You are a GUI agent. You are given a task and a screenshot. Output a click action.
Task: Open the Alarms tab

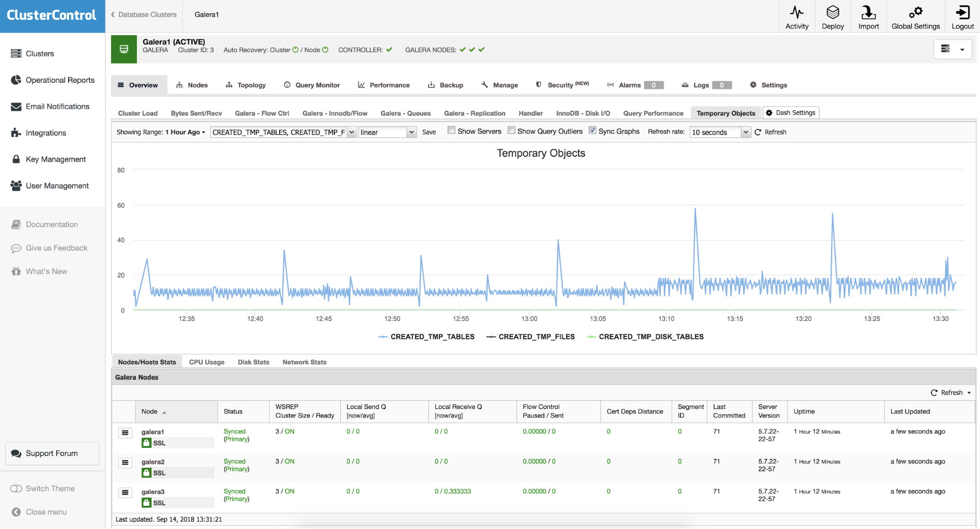point(635,85)
